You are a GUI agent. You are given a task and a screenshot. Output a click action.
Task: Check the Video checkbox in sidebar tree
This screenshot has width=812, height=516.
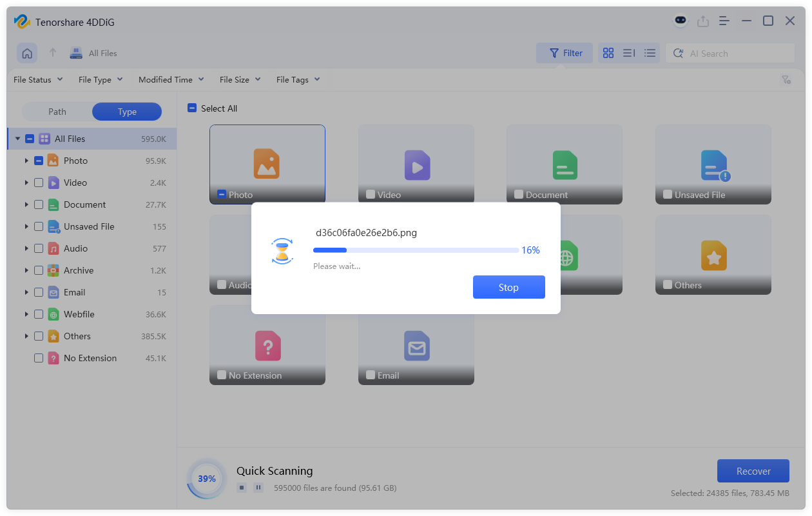coord(39,183)
